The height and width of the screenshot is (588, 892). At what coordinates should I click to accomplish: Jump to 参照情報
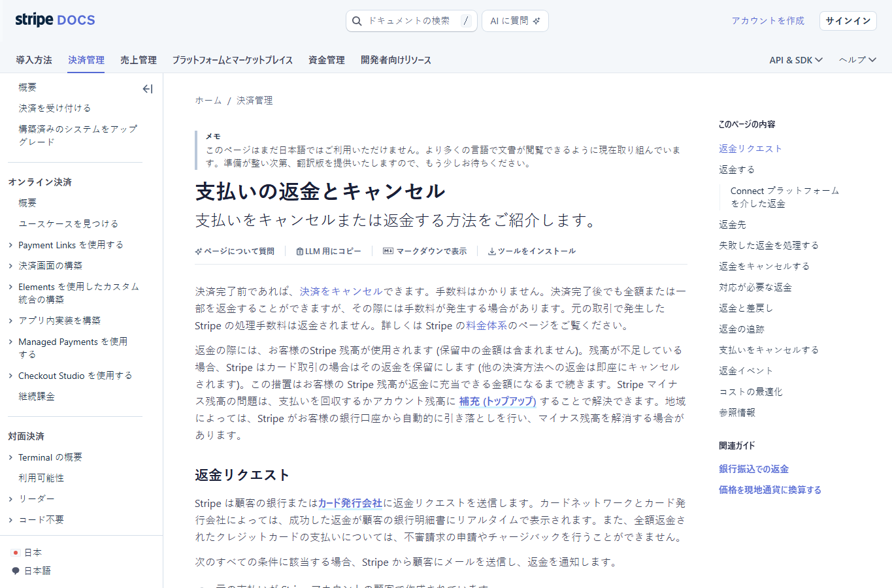click(736, 413)
